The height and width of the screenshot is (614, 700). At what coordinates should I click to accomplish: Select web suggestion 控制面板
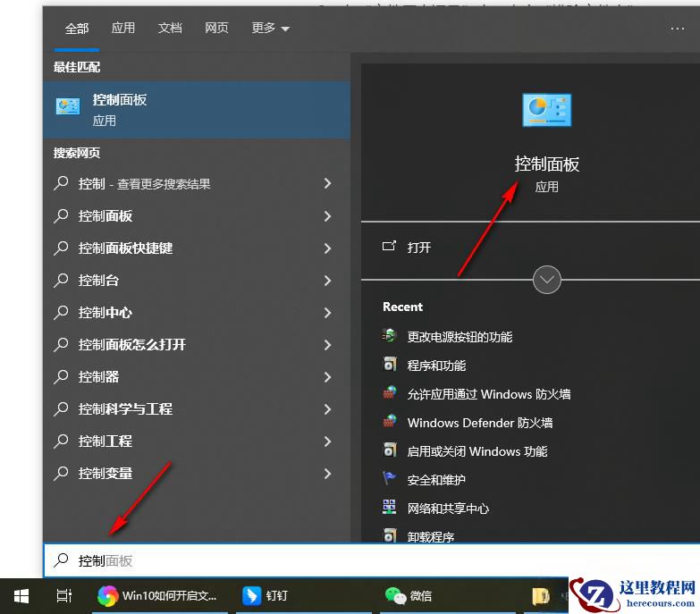197,216
